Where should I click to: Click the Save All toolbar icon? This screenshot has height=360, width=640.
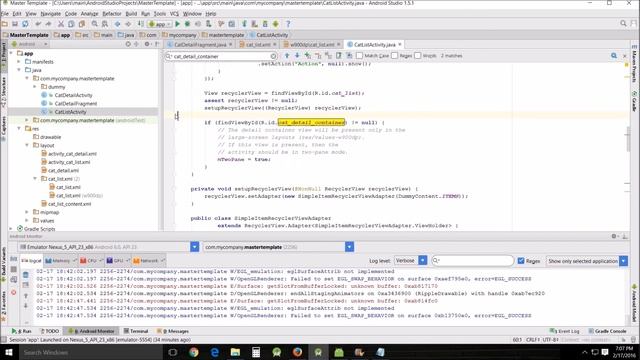click(x=15, y=24)
